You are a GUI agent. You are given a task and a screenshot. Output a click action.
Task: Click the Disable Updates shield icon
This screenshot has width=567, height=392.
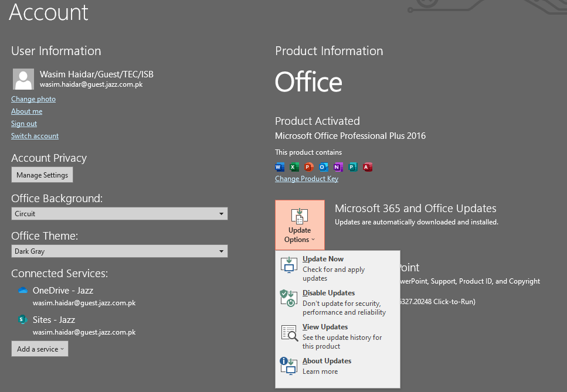click(x=289, y=299)
